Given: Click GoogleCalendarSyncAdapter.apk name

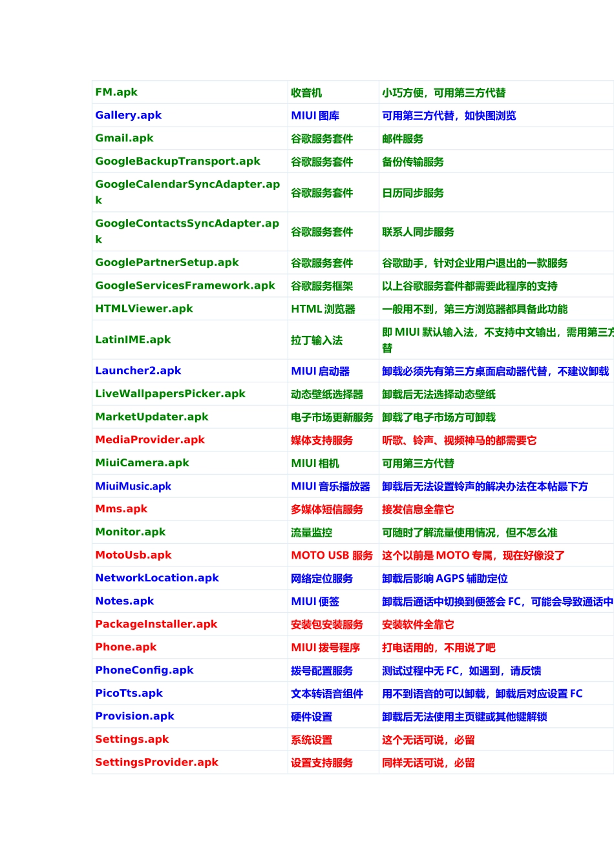Looking at the screenshot, I should [x=187, y=192].
